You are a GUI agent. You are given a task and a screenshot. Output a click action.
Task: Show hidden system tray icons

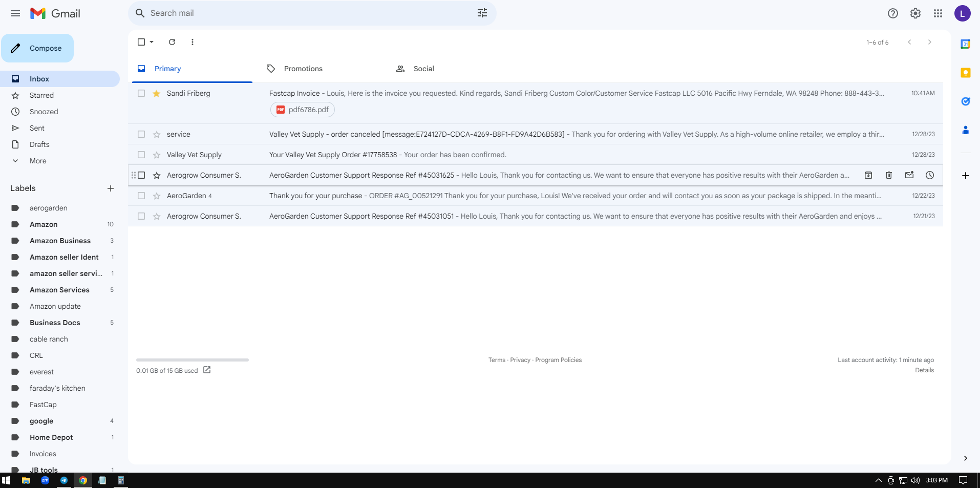[x=879, y=480]
